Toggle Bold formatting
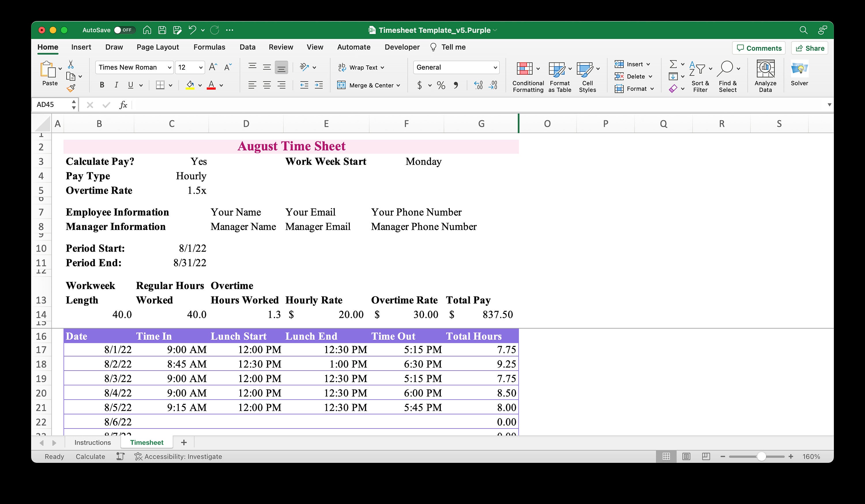865x504 pixels. (x=101, y=85)
